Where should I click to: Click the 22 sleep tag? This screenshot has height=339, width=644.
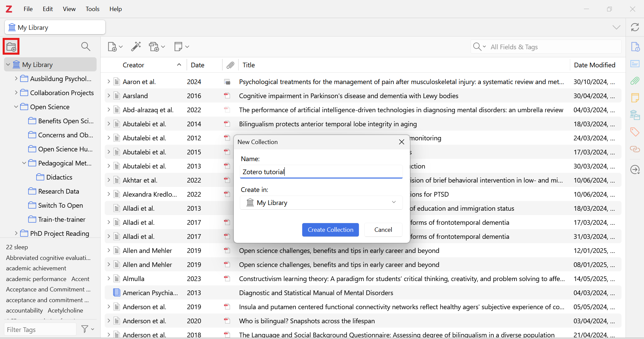pyautogui.click(x=17, y=247)
